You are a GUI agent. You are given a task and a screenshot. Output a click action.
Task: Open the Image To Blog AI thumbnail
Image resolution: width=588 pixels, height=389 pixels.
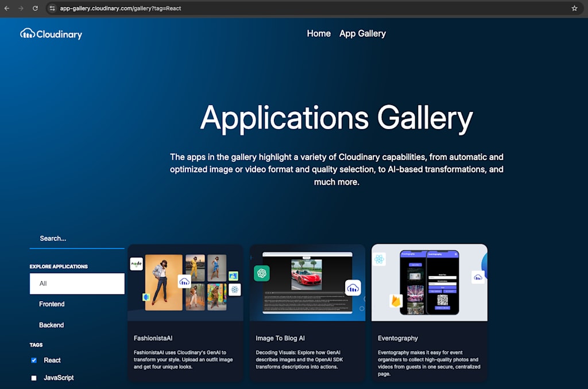(x=308, y=282)
